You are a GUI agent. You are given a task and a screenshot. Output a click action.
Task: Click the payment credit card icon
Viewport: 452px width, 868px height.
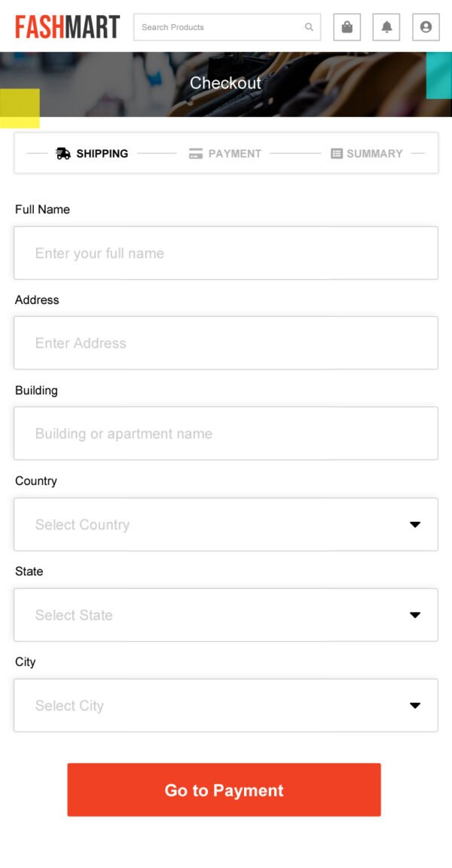pyautogui.click(x=196, y=154)
